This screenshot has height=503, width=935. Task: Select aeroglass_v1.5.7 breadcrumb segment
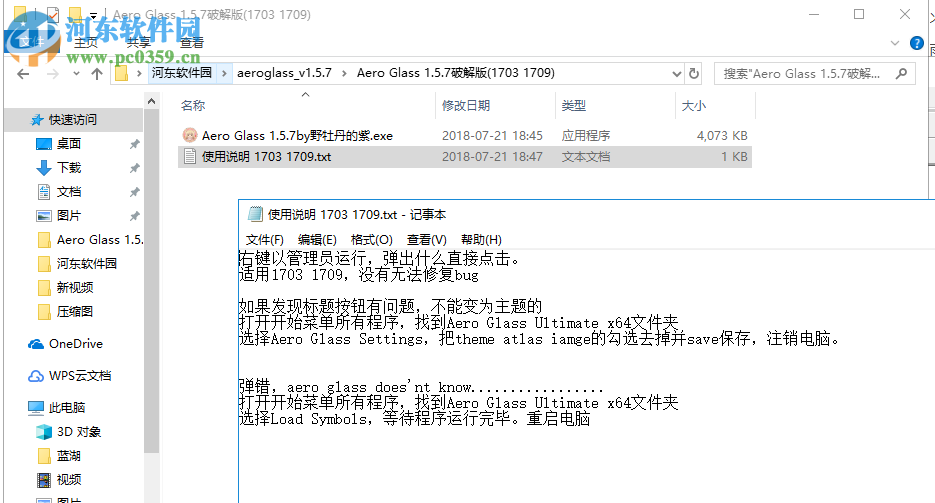coord(284,73)
